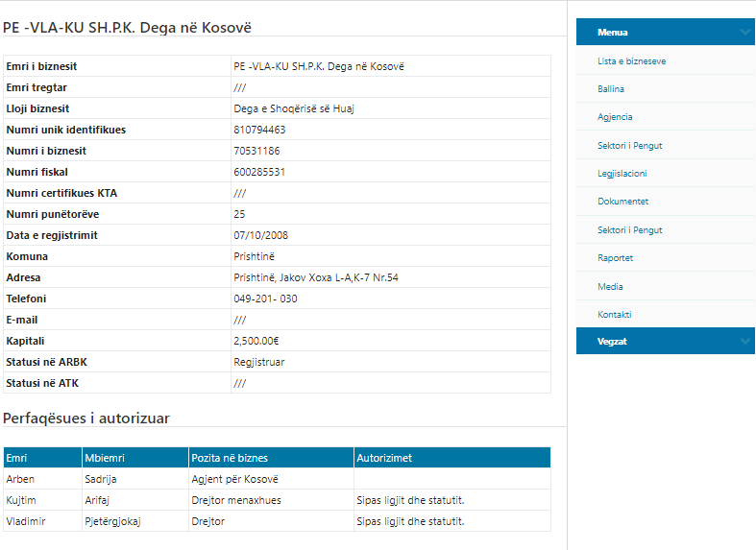This screenshot has height=550, width=756.
Task: Navigate to Raportet in the menu
Action: 615,258
